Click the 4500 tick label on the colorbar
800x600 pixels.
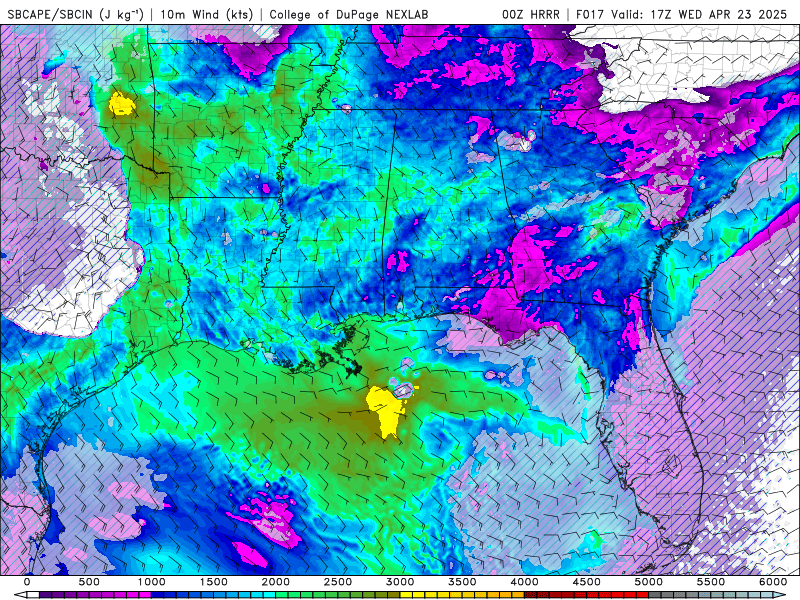coord(587,582)
